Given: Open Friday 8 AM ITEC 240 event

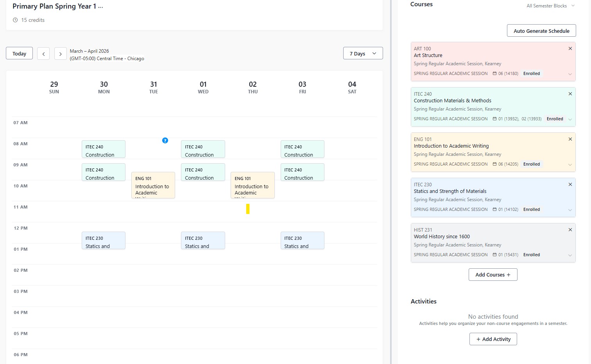Looking at the screenshot, I should (302, 149).
